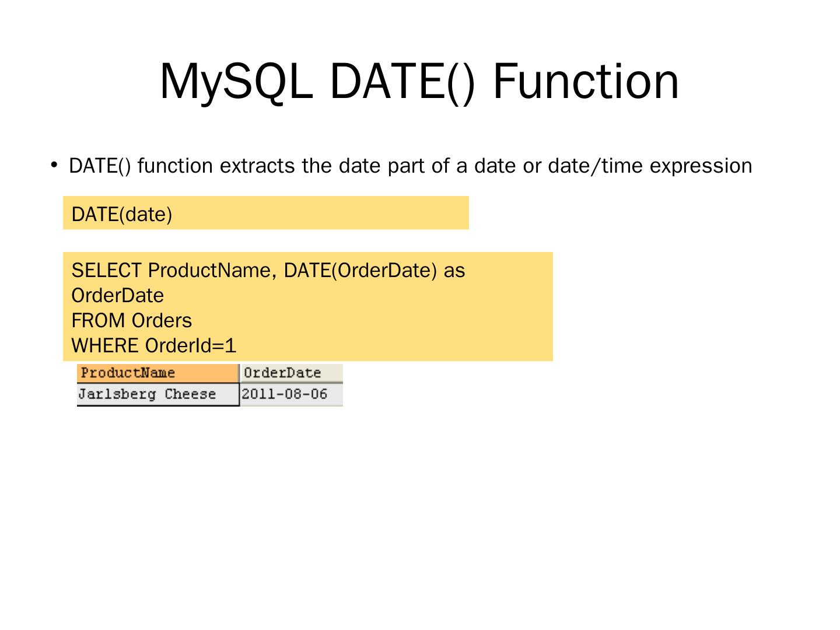840x630 pixels.
Task: Click the bullet point marker
Action: (x=54, y=165)
